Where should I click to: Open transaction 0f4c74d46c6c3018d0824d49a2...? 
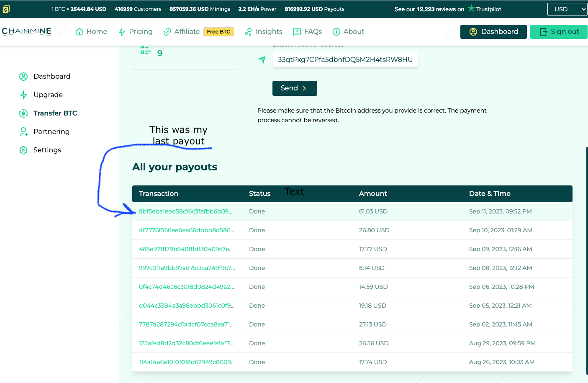pyautogui.click(x=186, y=287)
